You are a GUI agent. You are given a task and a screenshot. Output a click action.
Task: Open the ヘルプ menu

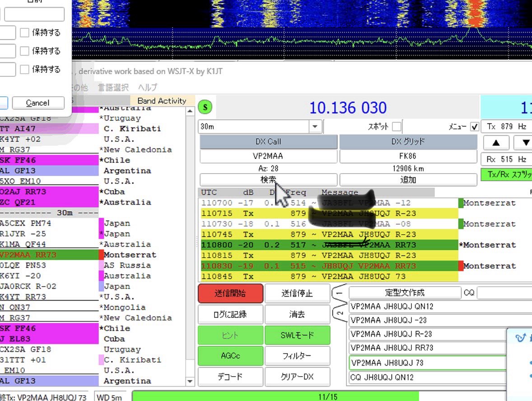click(148, 88)
